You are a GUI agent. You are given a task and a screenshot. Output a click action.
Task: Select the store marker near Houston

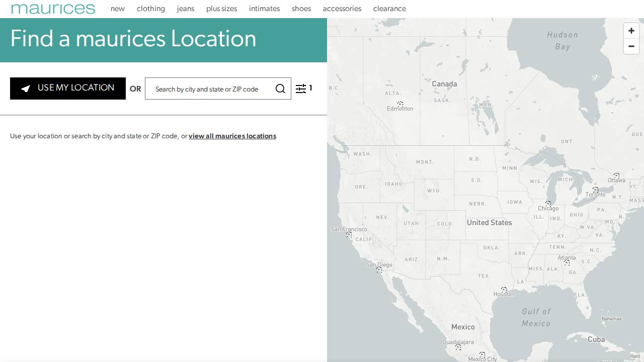point(505,290)
